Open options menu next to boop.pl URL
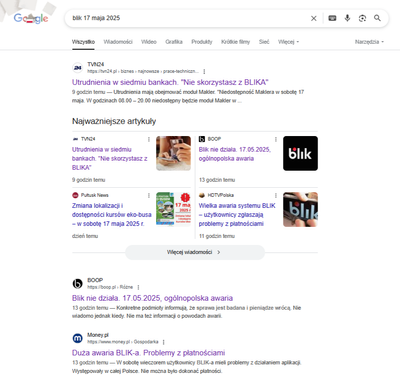 138,287
